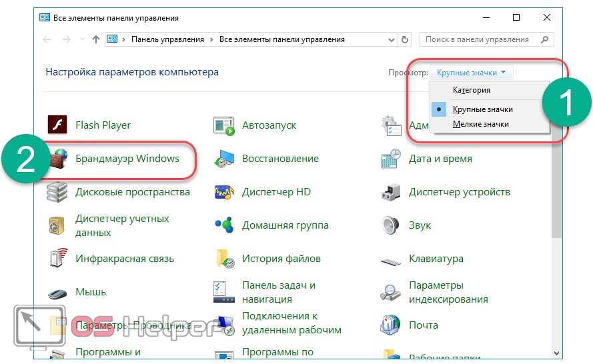Select the Мелкие значки view option
The height and width of the screenshot is (364, 593).
coord(480,124)
